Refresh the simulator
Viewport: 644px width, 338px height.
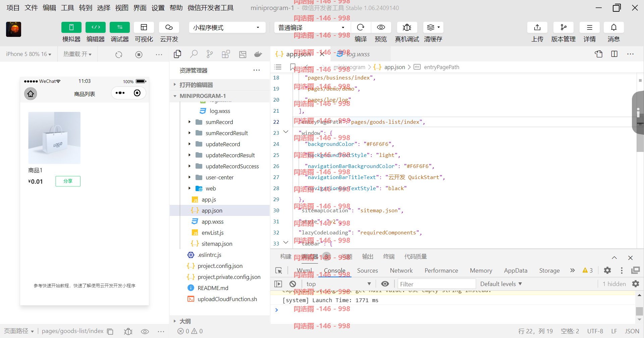[x=119, y=54]
